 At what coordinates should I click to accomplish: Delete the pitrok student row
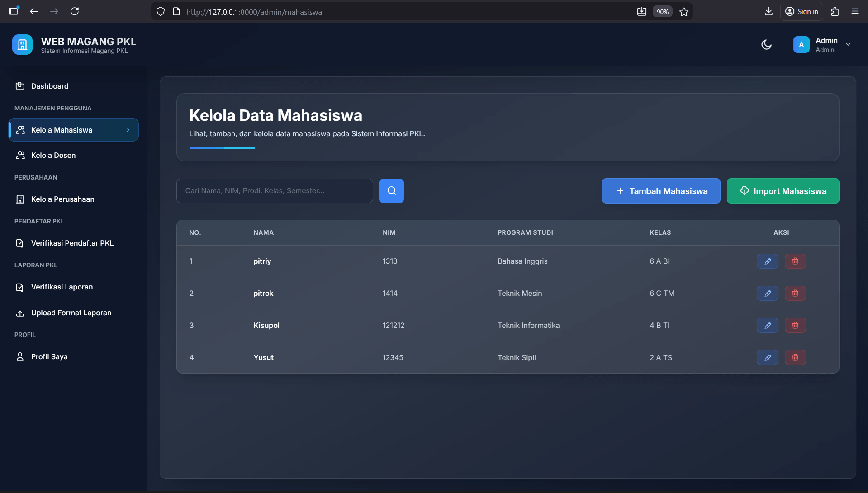pyautogui.click(x=795, y=293)
